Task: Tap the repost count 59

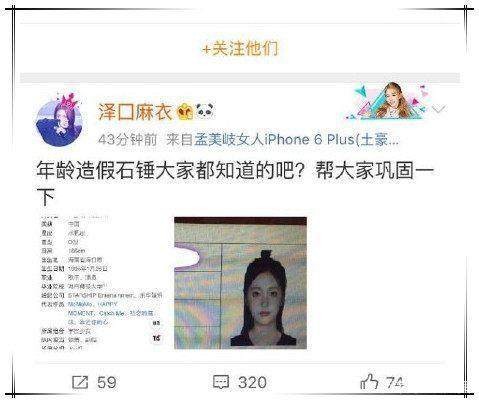Action: [x=107, y=382]
